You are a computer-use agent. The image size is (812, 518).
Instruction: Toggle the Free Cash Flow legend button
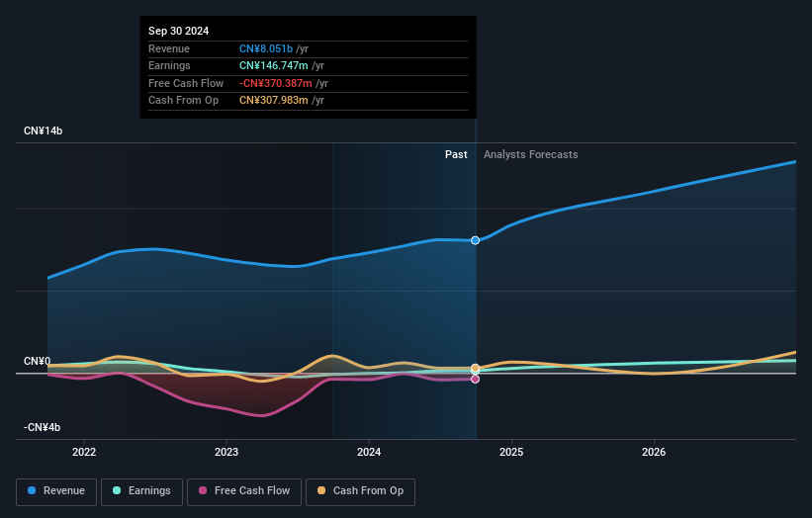(244, 491)
